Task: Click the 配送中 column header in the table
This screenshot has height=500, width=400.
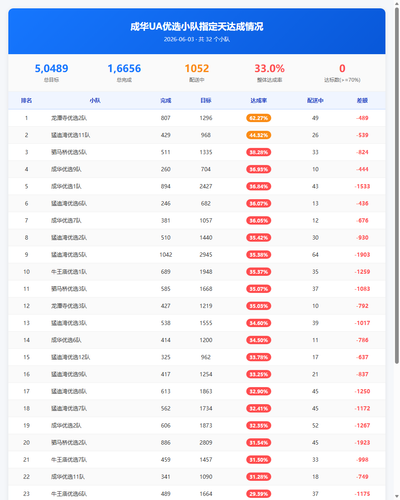Action: 315,100
